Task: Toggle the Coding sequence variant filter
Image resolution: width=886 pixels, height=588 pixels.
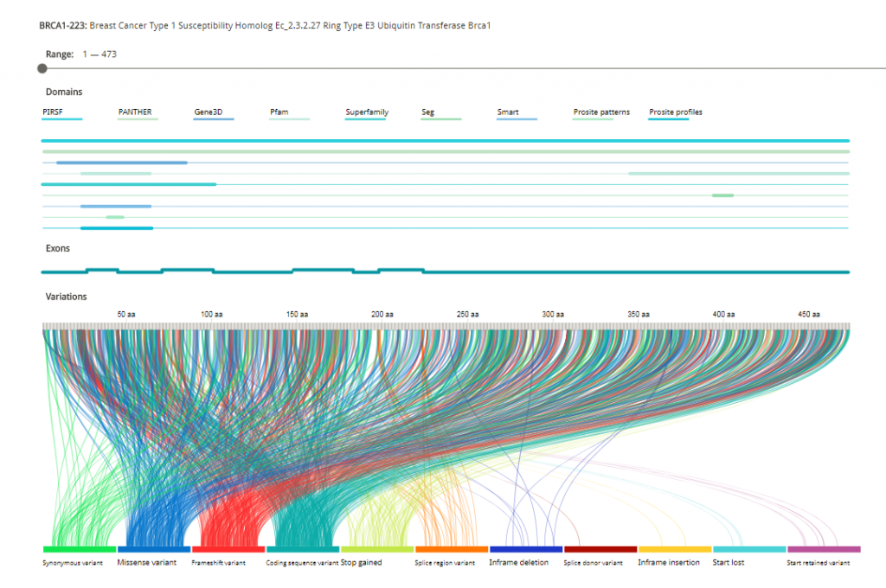Action: click(x=303, y=549)
